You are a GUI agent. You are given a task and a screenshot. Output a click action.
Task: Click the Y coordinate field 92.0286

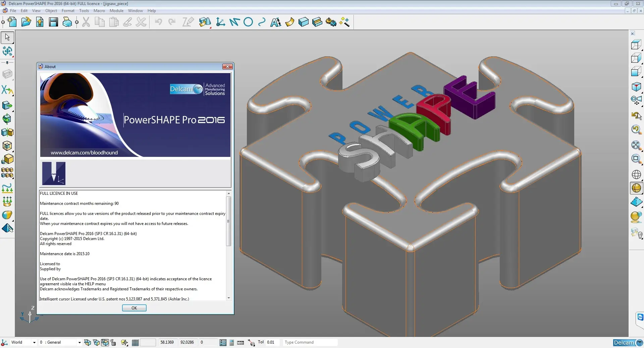[x=187, y=342]
